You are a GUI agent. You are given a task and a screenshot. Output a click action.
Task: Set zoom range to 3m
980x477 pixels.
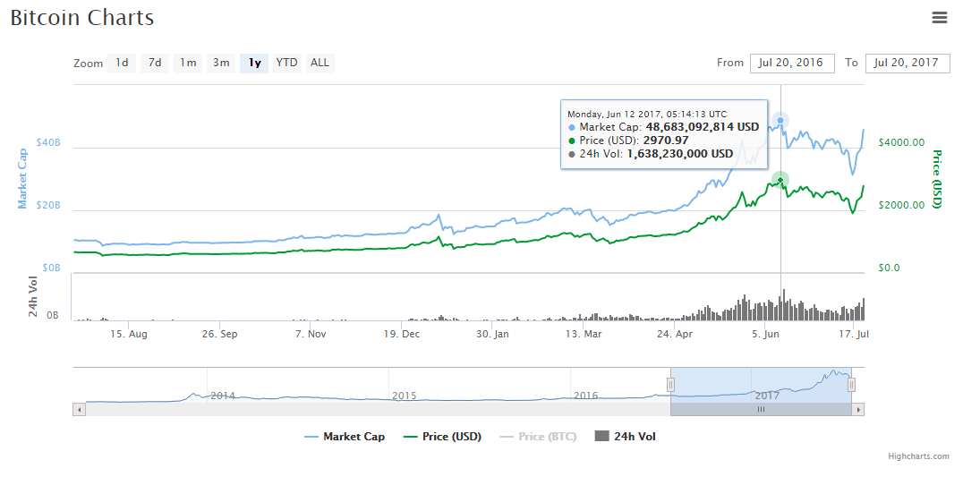(x=221, y=64)
